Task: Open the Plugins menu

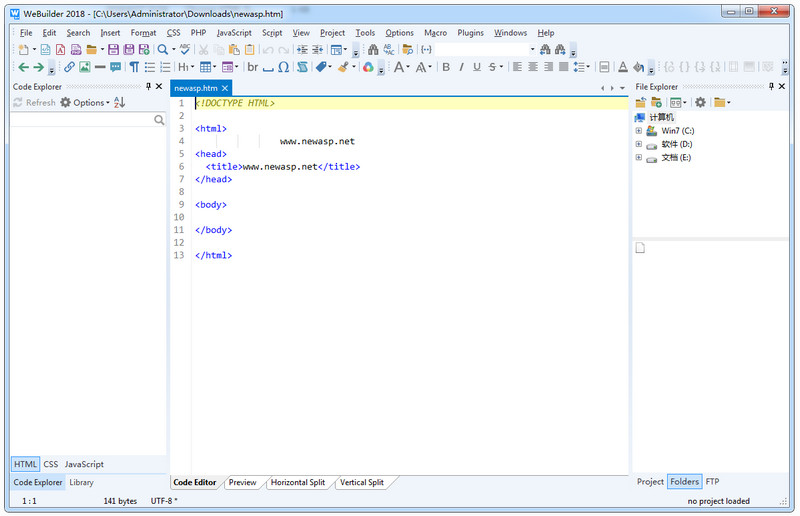Action: [470, 33]
